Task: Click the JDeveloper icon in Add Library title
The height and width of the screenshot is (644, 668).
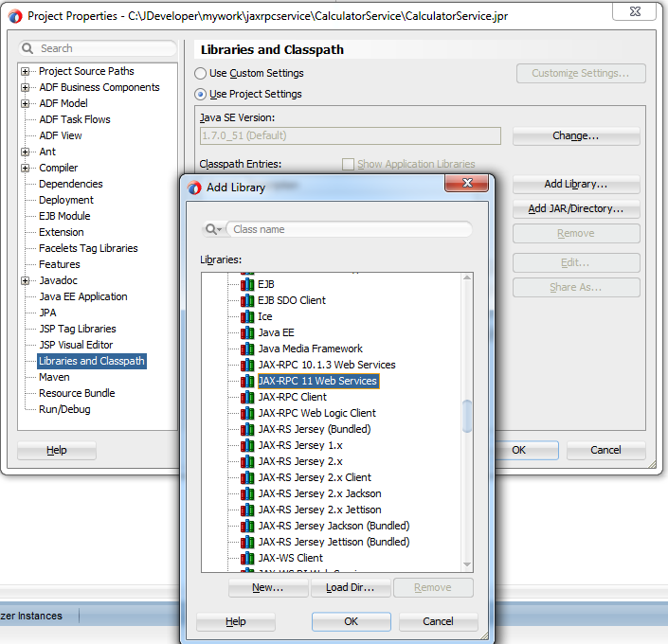Action: 194,188
